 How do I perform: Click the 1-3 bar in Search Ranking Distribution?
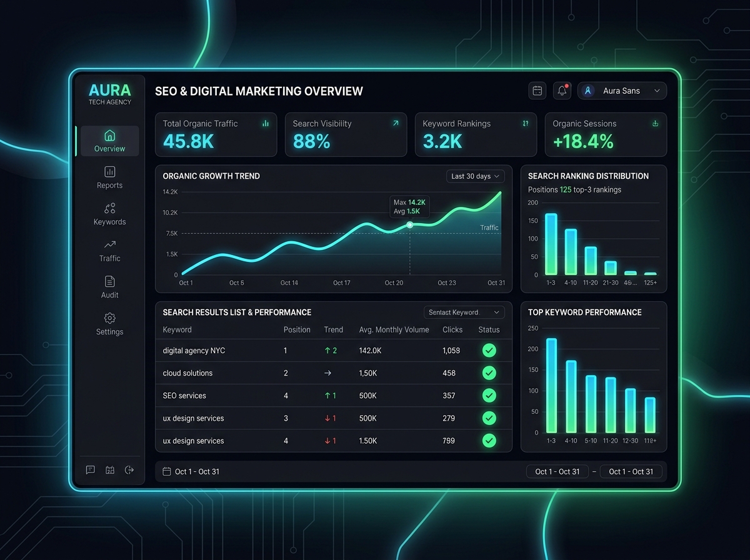pyautogui.click(x=551, y=244)
